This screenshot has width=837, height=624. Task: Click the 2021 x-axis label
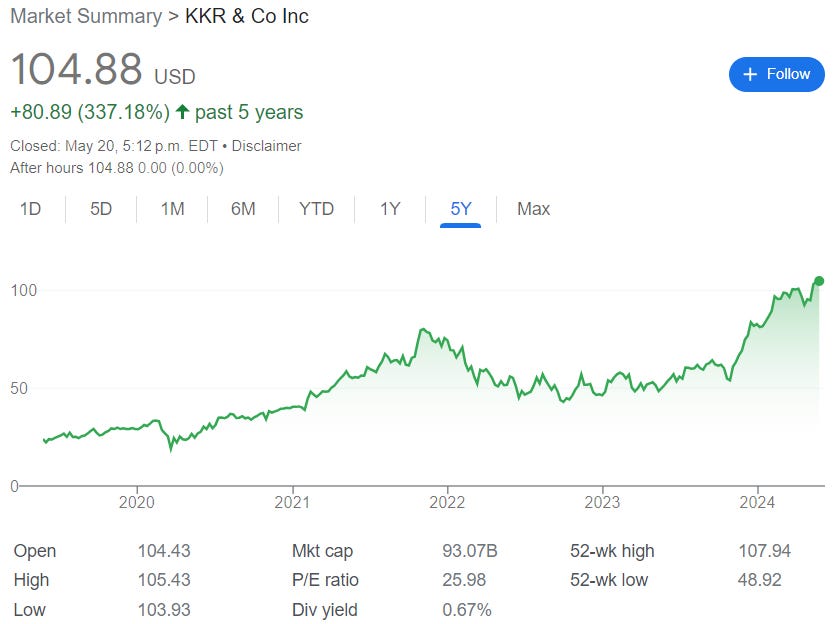coord(292,502)
